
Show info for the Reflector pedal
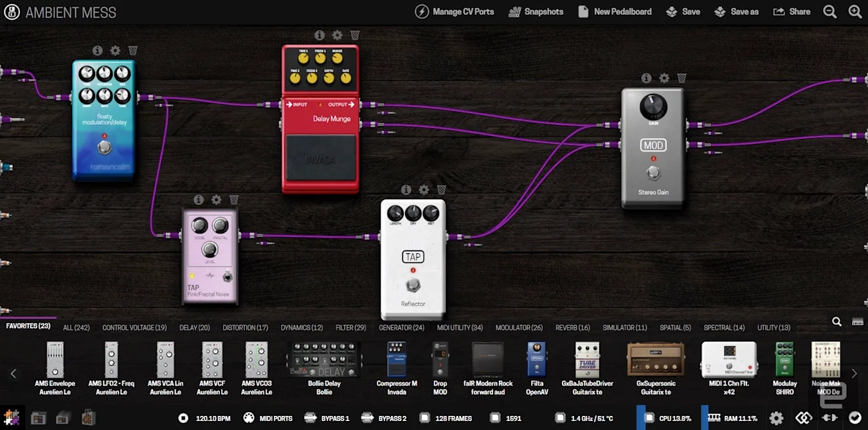click(406, 190)
